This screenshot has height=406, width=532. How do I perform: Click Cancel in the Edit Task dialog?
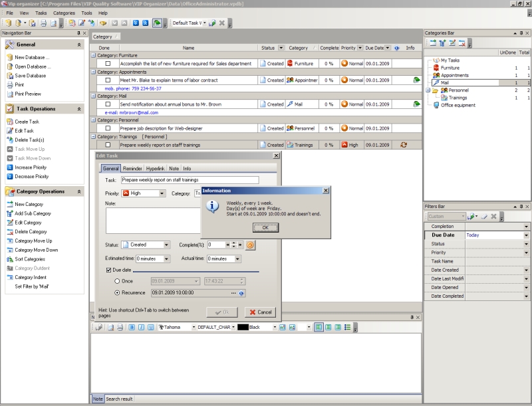coord(260,312)
